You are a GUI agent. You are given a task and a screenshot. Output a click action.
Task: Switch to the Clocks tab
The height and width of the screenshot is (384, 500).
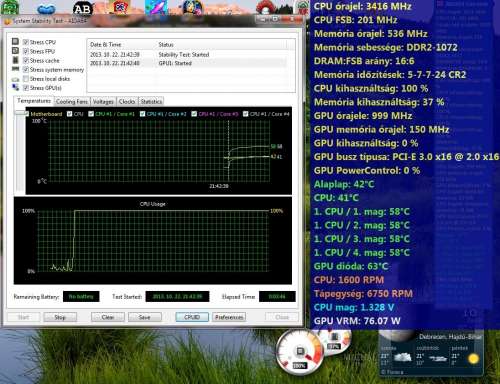(x=127, y=102)
